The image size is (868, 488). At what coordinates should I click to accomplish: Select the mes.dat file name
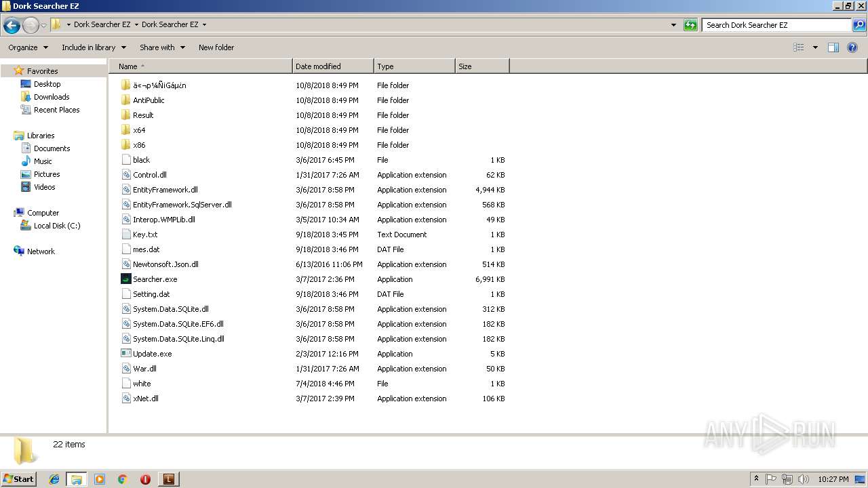pyautogui.click(x=146, y=249)
